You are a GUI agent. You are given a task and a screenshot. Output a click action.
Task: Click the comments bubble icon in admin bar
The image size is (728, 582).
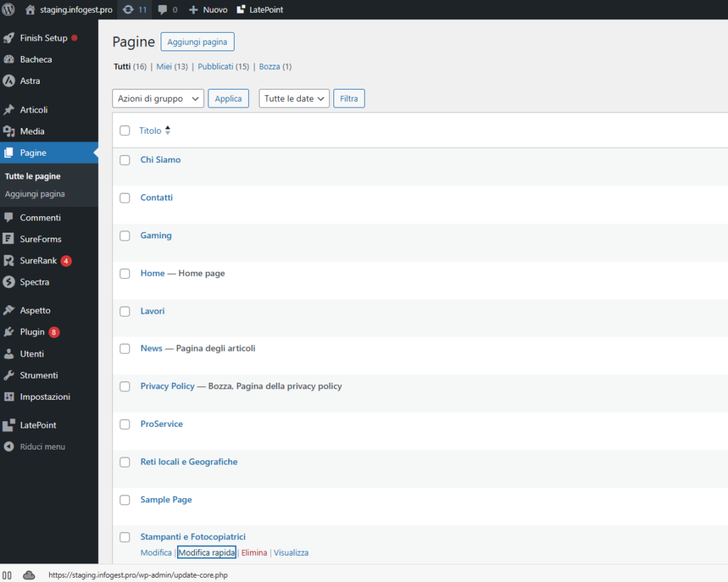click(163, 10)
